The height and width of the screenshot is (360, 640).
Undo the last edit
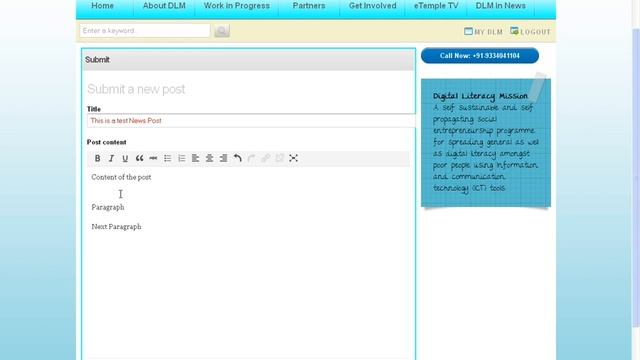pos(238,158)
